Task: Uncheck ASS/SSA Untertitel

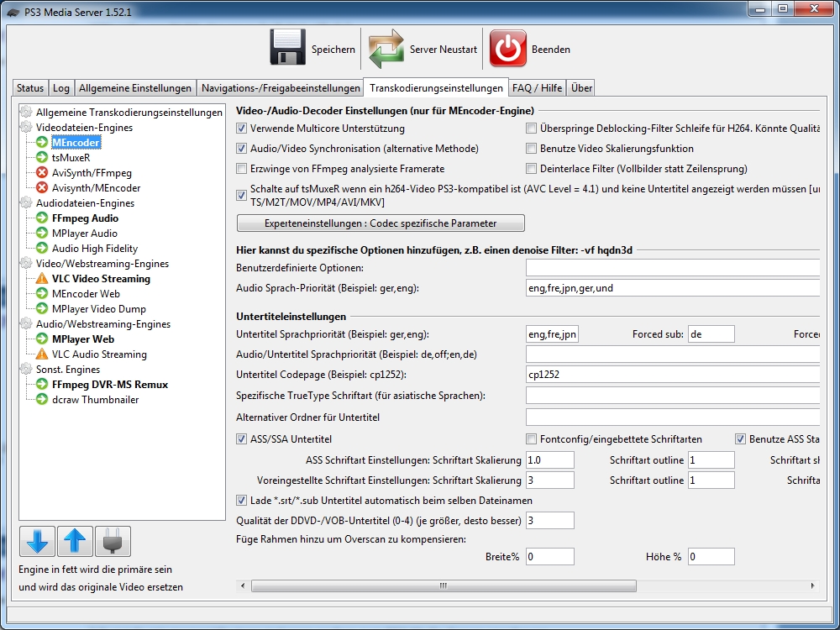Action: (242, 439)
